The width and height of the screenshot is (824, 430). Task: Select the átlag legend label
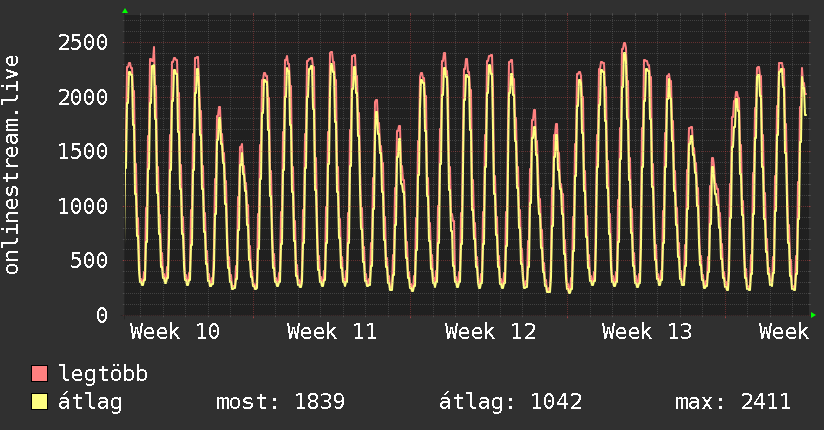(x=89, y=403)
